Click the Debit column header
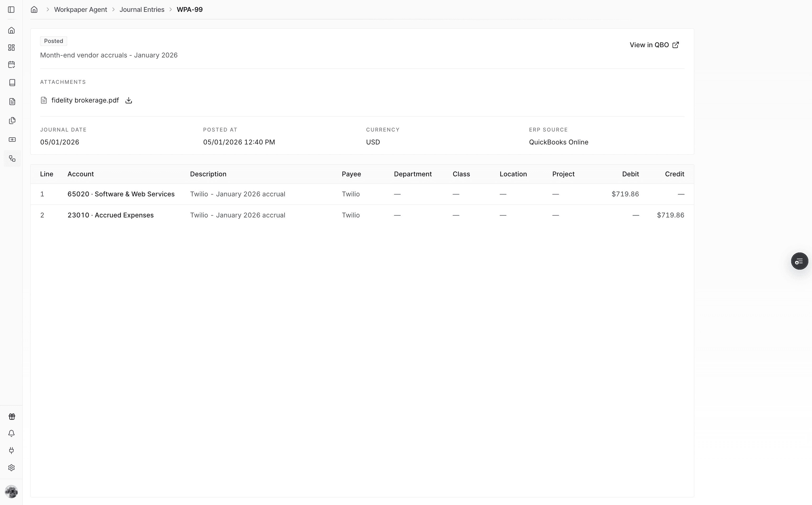 630,174
